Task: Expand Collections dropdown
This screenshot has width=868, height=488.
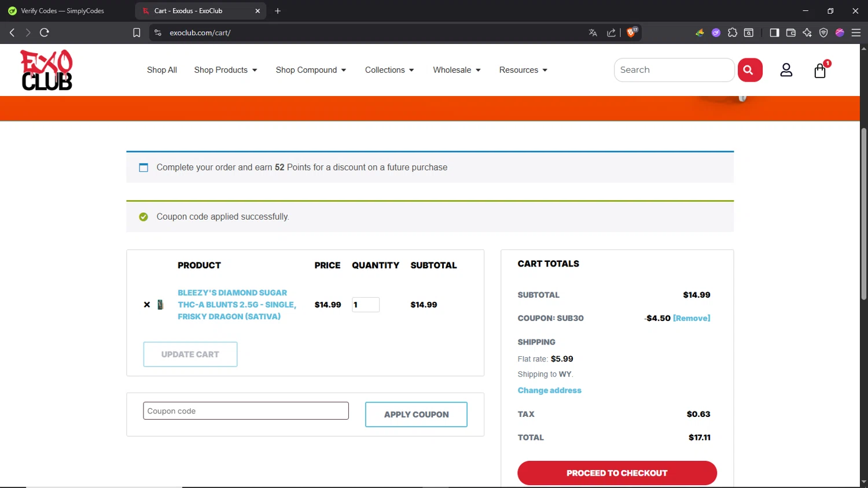Action: point(389,70)
